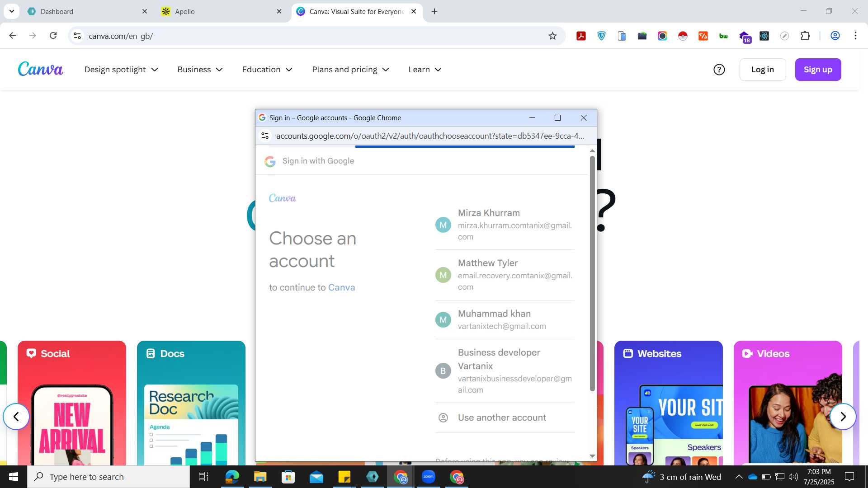Viewport: 868px width, 488px height.
Task: Bookmark this page with star icon
Action: (x=552, y=36)
